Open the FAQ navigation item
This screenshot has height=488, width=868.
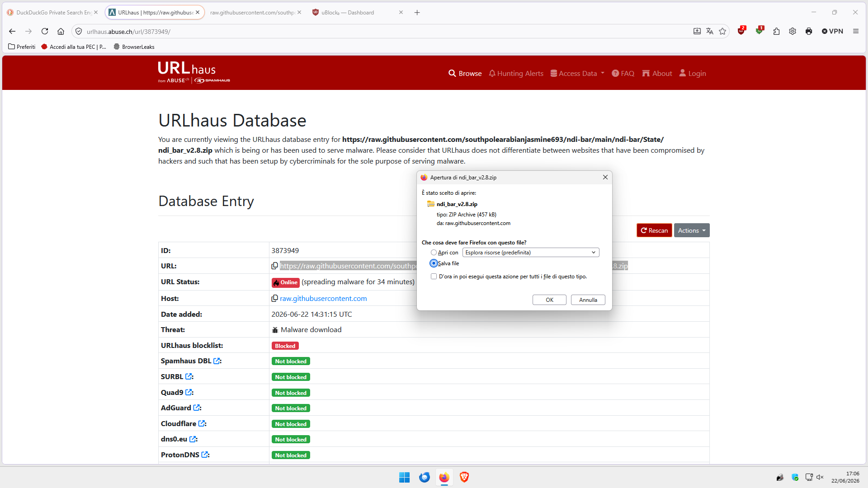(x=623, y=73)
